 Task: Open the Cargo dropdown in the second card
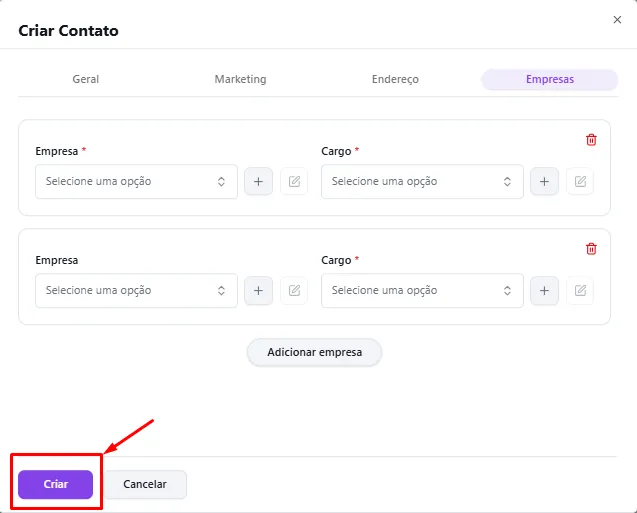(x=422, y=290)
